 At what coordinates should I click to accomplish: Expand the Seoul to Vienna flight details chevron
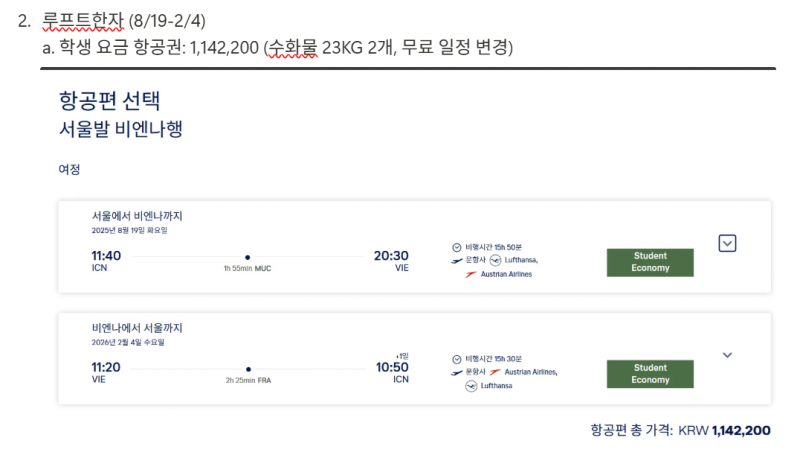pos(727,243)
